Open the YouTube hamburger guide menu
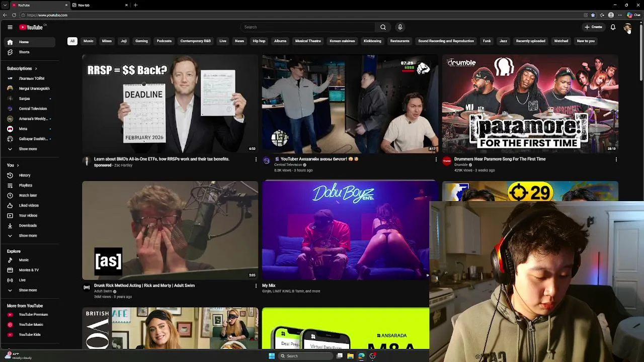 click(x=10, y=27)
